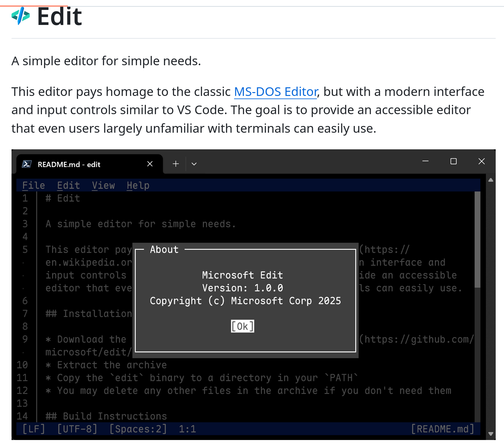Image resolution: width=504 pixels, height=448 pixels.
Task: Click the PowerShell icon on the tab
Action: pos(27,164)
